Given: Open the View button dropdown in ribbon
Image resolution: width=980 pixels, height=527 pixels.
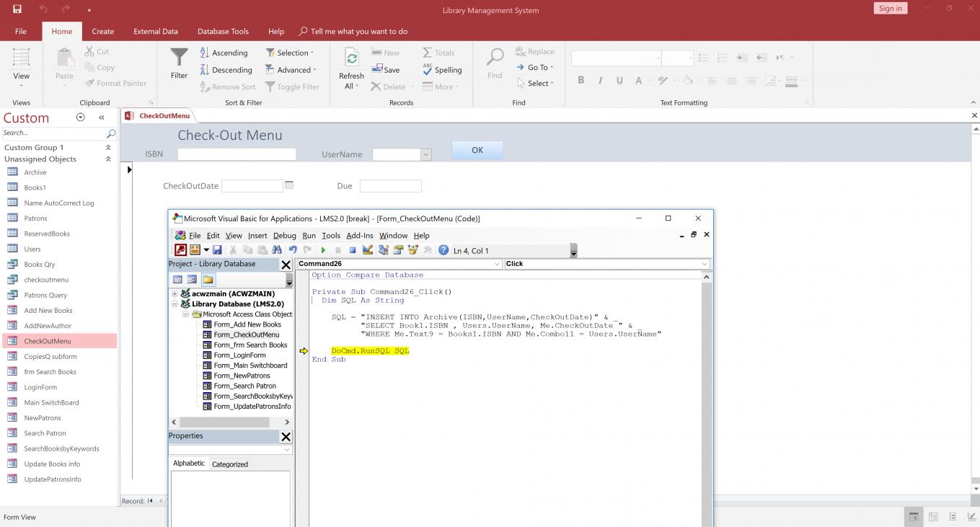Looking at the screenshot, I should [x=22, y=85].
